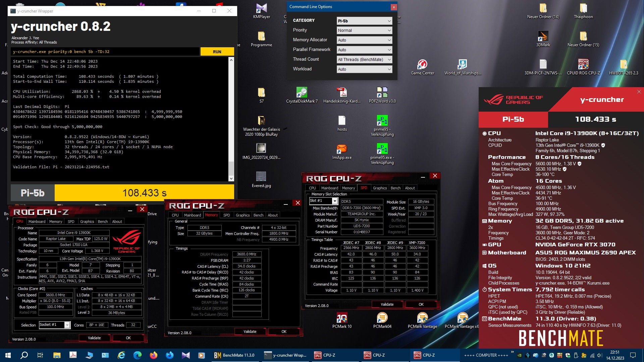Open the Priority dropdown set to Normal
This screenshot has height=362, width=644.
(x=364, y=31)
